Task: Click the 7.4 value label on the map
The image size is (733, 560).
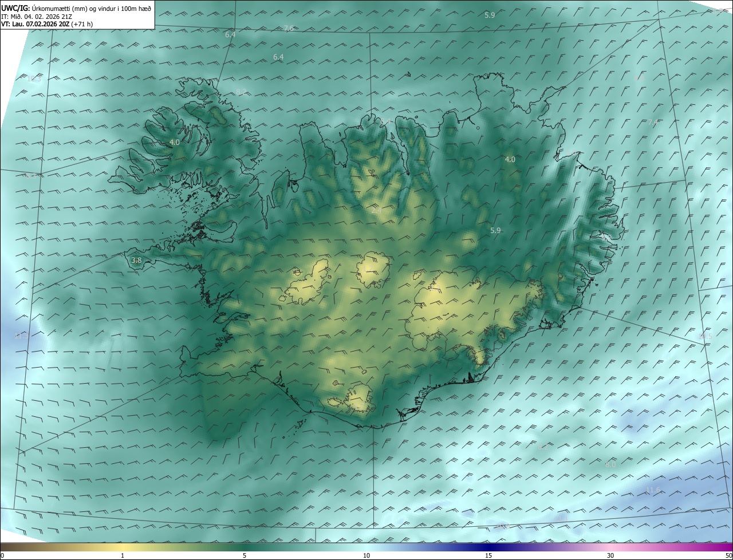Action: click(x=653, y=122)
